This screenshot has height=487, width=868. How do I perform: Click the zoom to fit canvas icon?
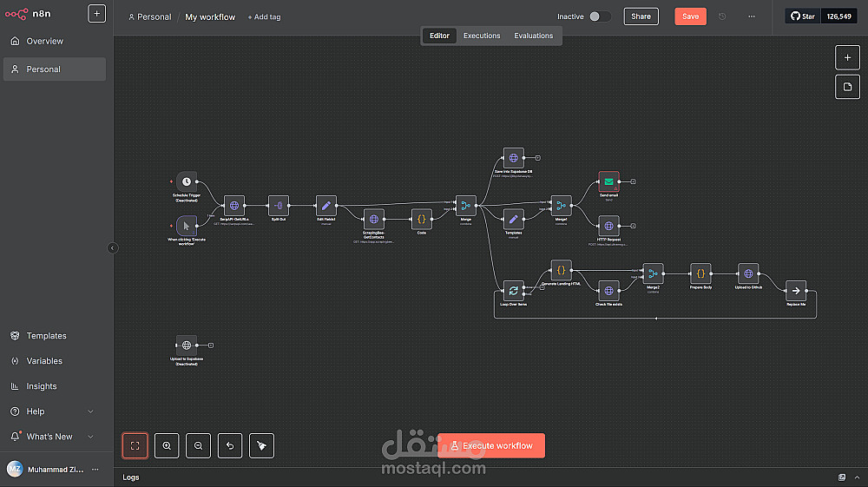[x=135, y=445]
